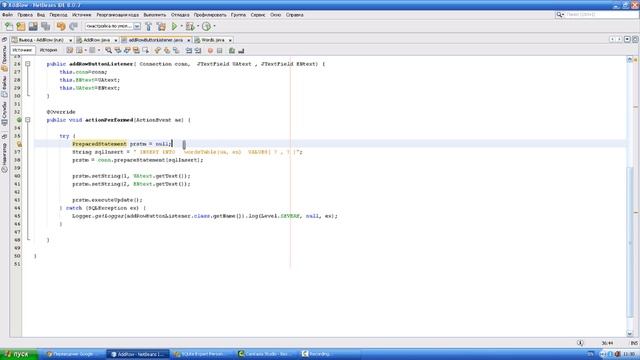The image size is (640, 360).
Task: Click the Uncomment code icon
Action: [x=241, y=51]
